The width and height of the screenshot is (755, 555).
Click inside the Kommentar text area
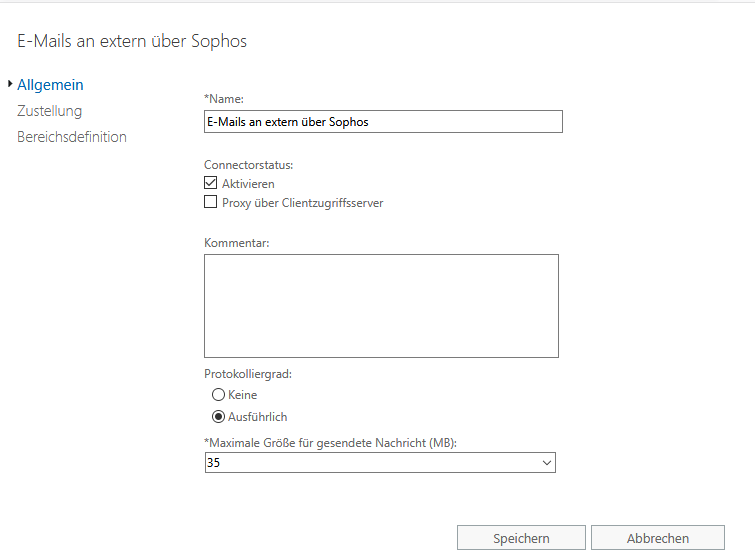(381, 306)
